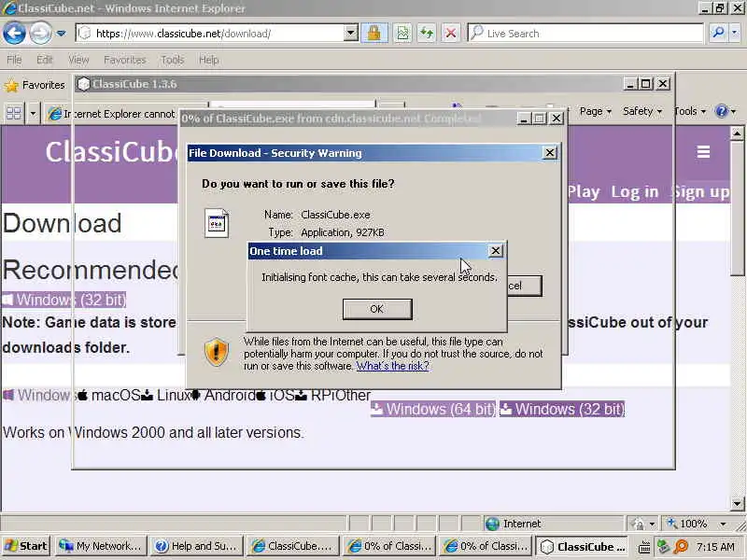Expand the address bar dropdown

351,34
